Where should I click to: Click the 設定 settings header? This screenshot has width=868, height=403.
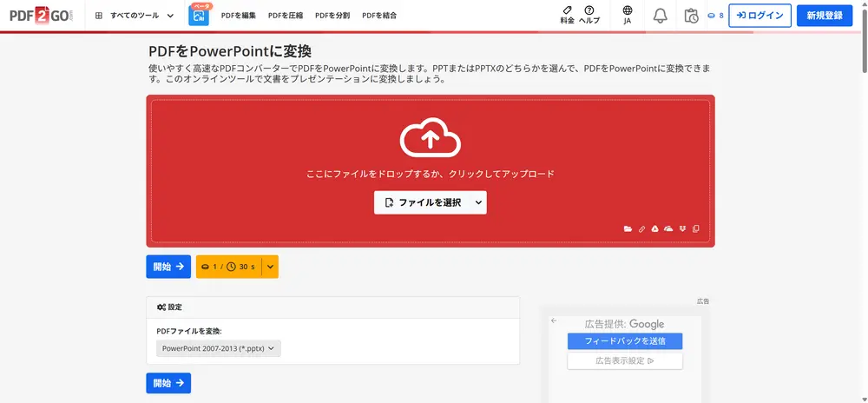pyautogui.click(x=332, y=307)
